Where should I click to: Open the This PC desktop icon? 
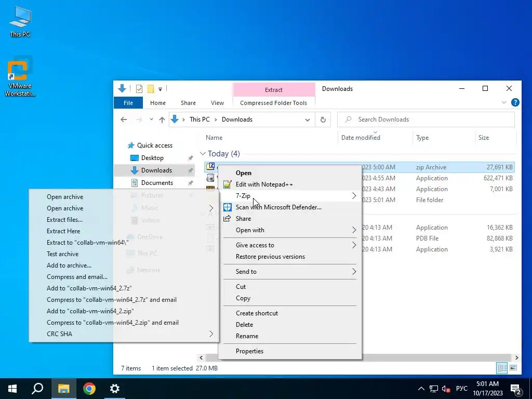click(20, 21)
